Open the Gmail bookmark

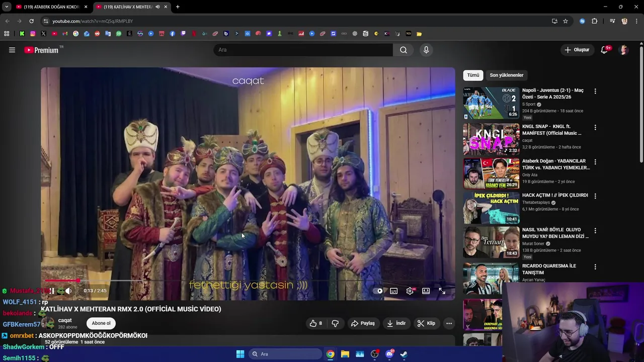[x=65, y=34]
